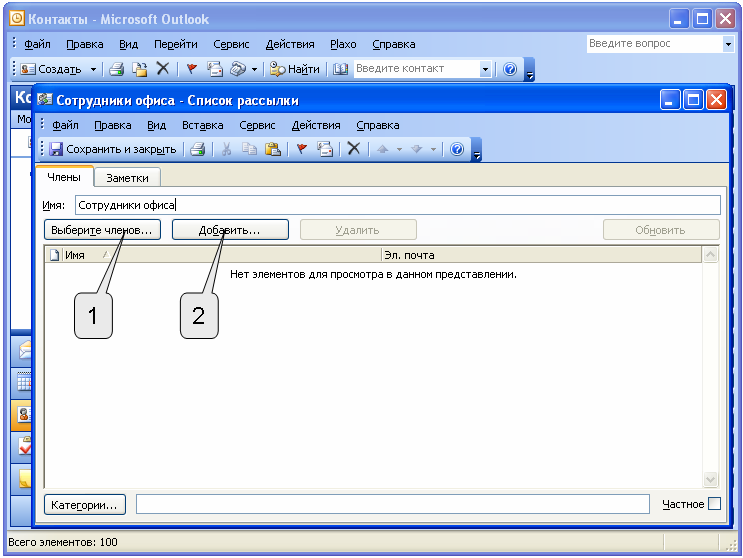Screen dimensions: 743x558
Task: Click Help icon in distribution list toolbar
Action: click(x=457, y=149)
